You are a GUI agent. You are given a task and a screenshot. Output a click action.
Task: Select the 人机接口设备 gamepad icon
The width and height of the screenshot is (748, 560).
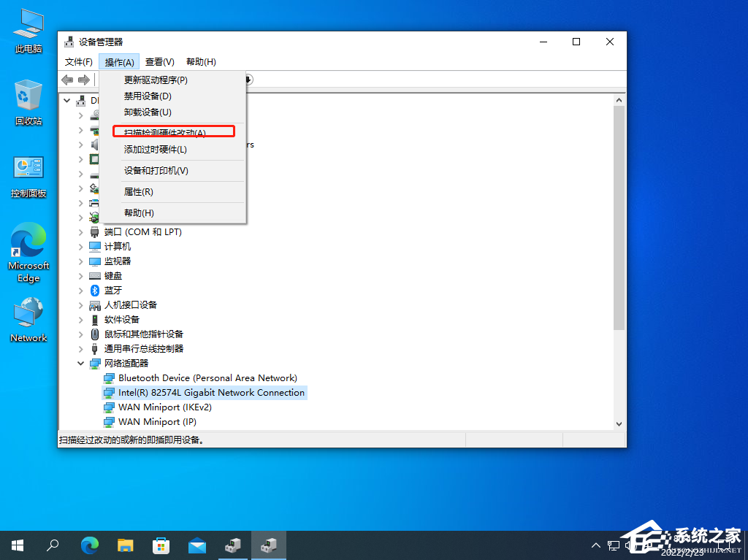point(95,304)
